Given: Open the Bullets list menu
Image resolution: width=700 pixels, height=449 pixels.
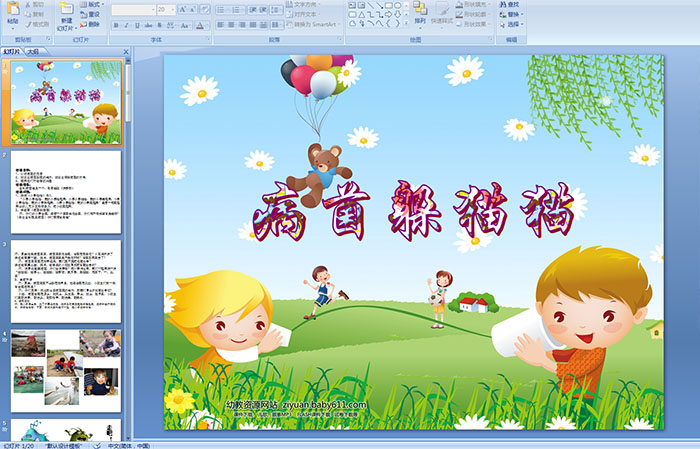Looking at the screenshot, I should tap(223, 10).
